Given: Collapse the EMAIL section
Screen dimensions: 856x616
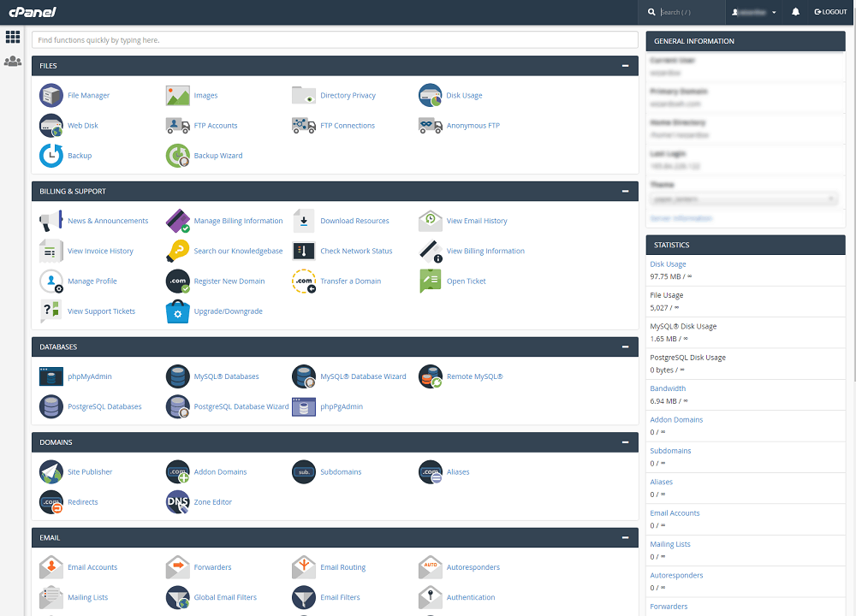Looking at the screenshot, I should (625, 538).
